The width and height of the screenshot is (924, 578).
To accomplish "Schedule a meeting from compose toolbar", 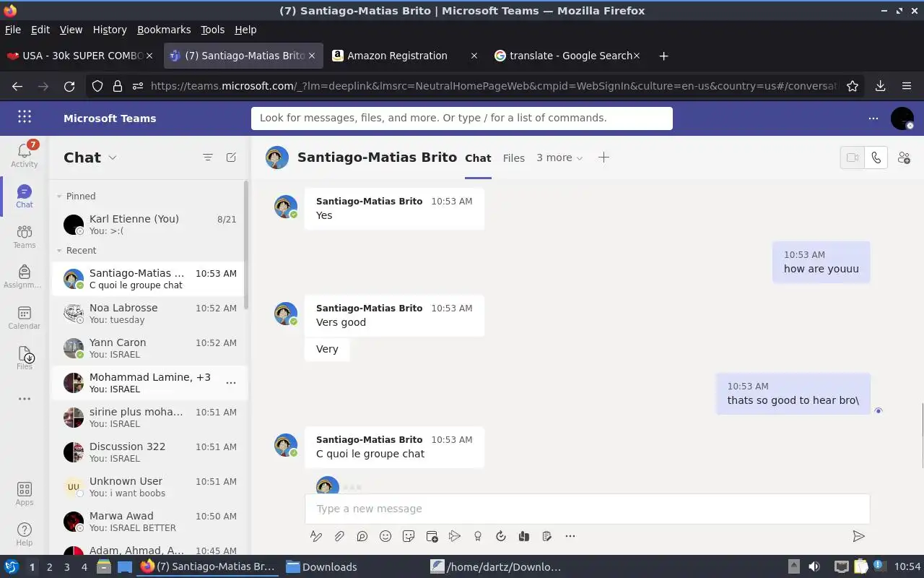I will (x=432, y=536).
